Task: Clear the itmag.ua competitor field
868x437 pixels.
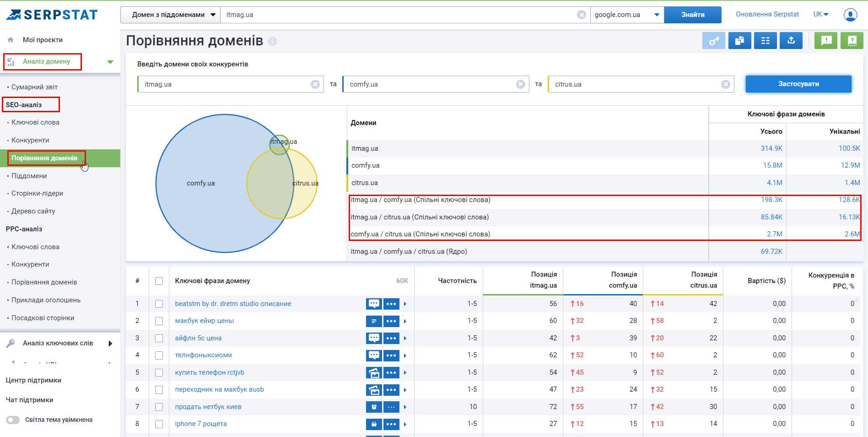Action: coord(315,84)
